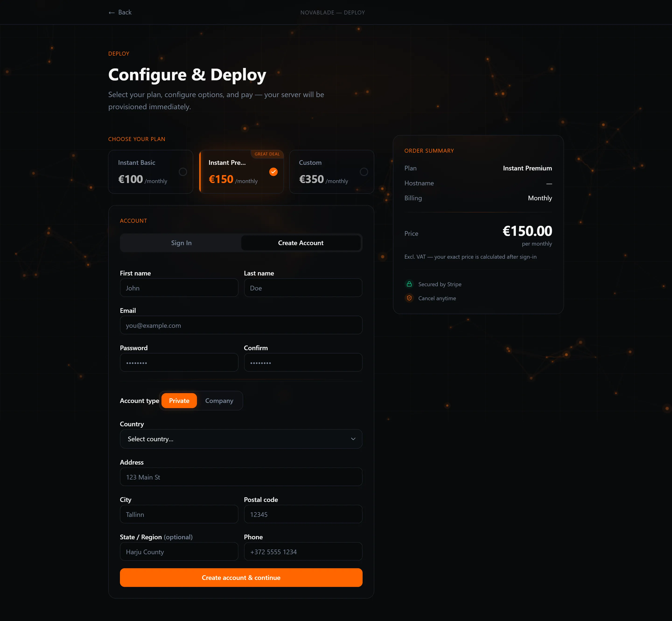
Task: Select the Instant Basic plan radio
Action: tap(183, 172)
